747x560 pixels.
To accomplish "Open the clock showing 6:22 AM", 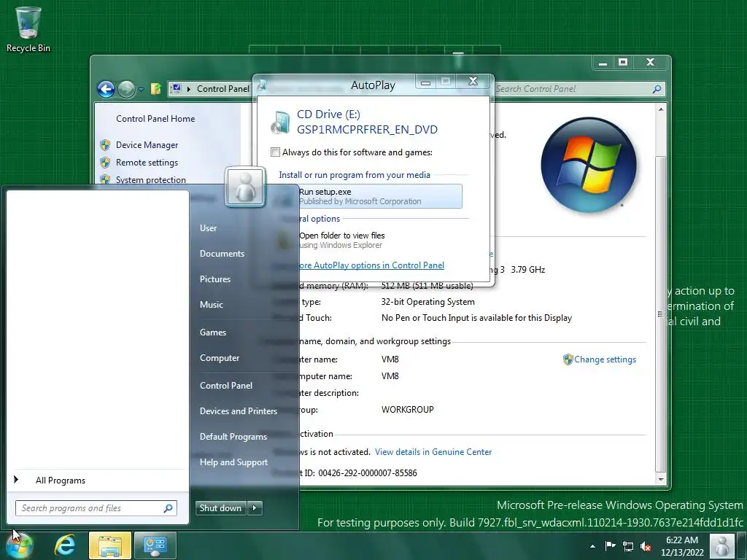I will [x=682, y=546].
